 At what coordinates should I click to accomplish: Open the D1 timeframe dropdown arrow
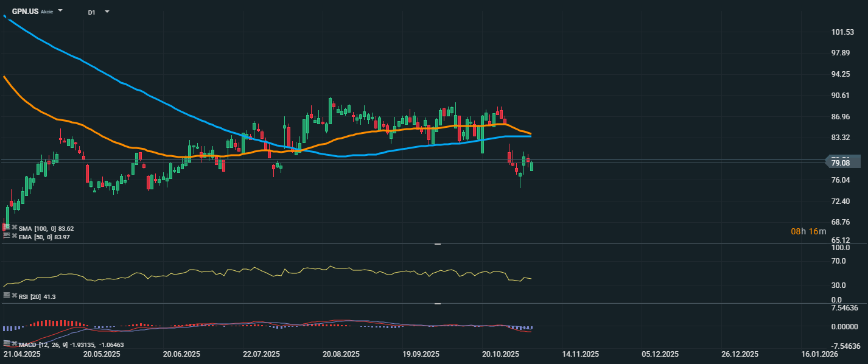coord(107,12)
